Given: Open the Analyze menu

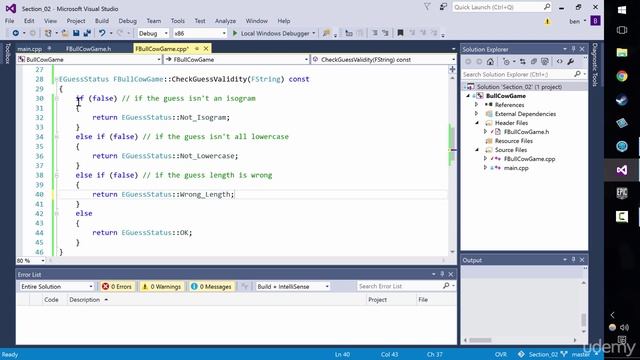Looking at the screenshot, I should pyautogui.click(x=225, y=21).
